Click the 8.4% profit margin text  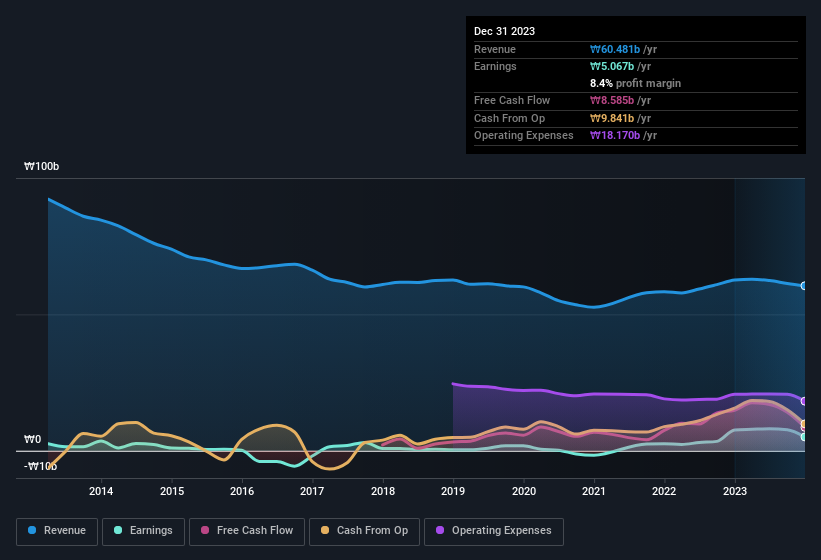pyautogui.click(x=636, y=83)
